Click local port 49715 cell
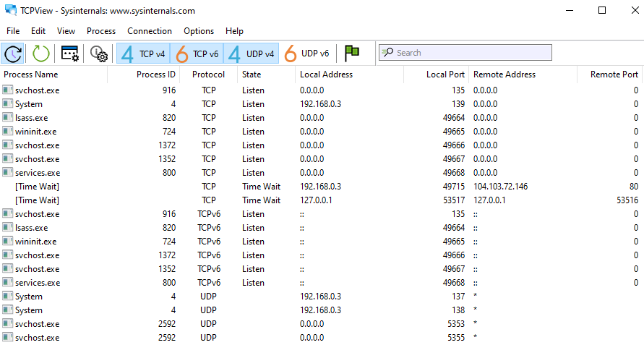The height and width of the screenshot is (345, 644). click(x=454, y=187)
